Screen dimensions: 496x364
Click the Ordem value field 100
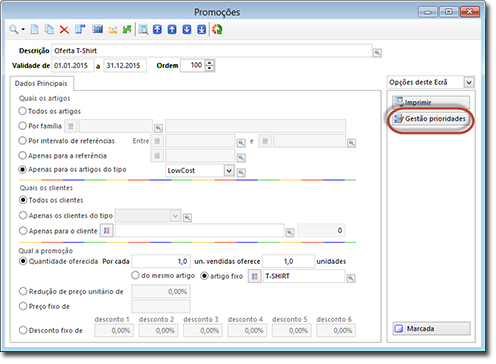coord(193,65)
